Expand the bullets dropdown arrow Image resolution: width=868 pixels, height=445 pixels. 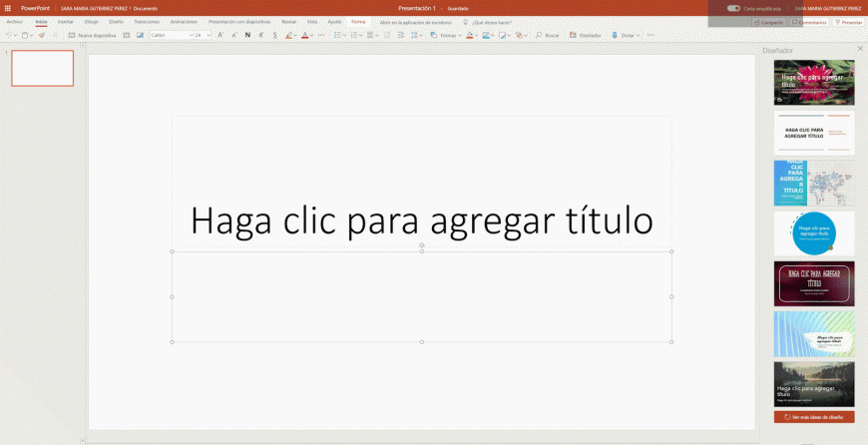click(x=344, y=36)
